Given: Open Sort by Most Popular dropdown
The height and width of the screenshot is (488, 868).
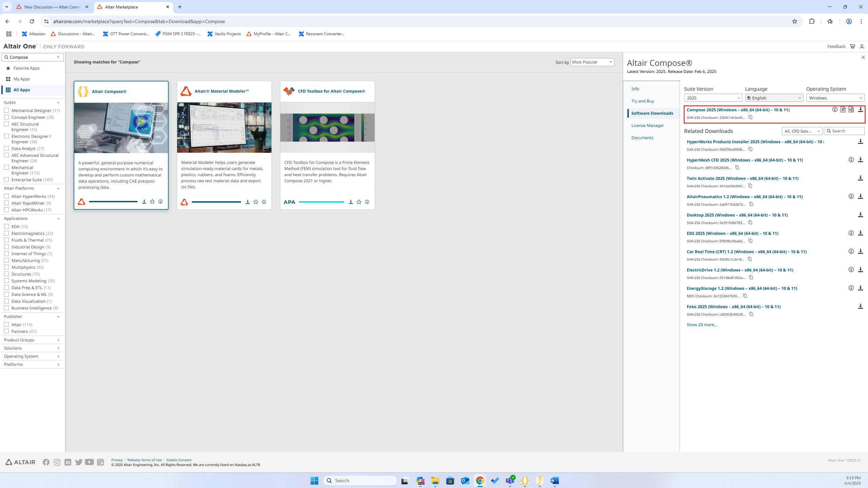Looking at the screenshot, I should coord(592,62).
